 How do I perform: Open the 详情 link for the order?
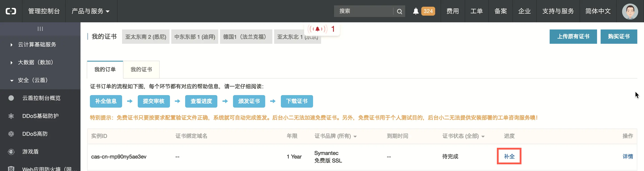pos(628,156)
